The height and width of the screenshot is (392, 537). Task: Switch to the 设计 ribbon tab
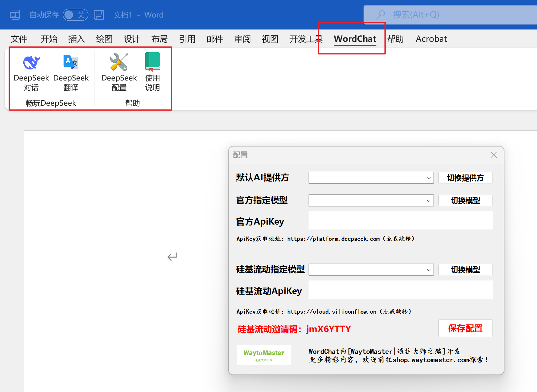click(132, 39)
